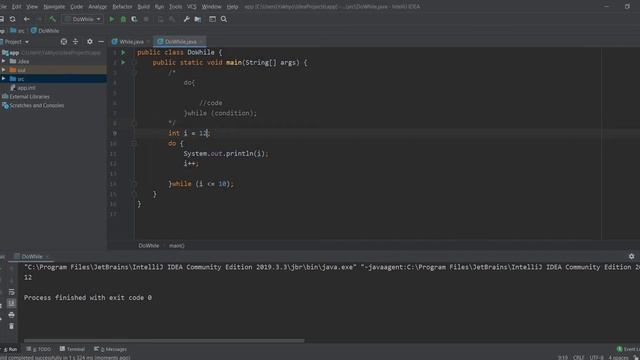Open the Project view selector dropdown

(x=16, y=42)
